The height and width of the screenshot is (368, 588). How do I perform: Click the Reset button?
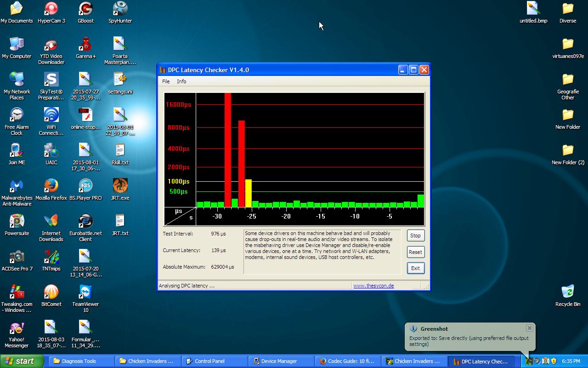(415, 252)
